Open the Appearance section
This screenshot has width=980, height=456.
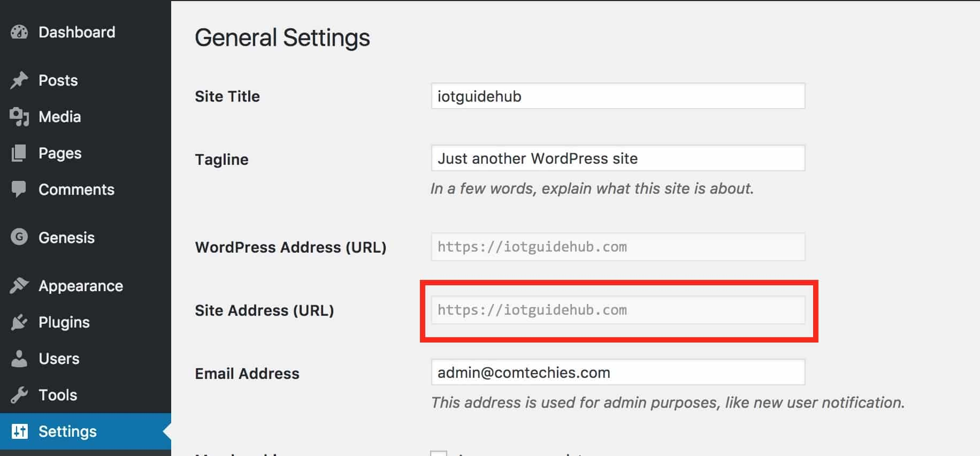tap(80, 285)
